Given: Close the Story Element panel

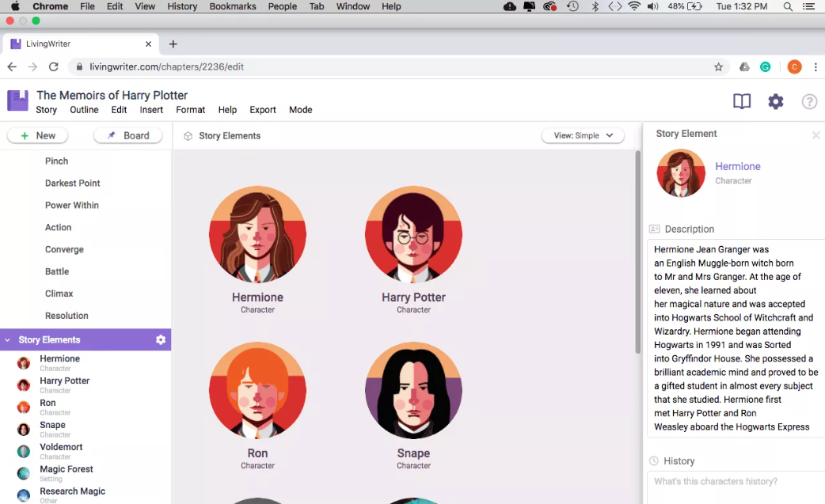Looking at the screenshot, I should click(x=815, y=133).
